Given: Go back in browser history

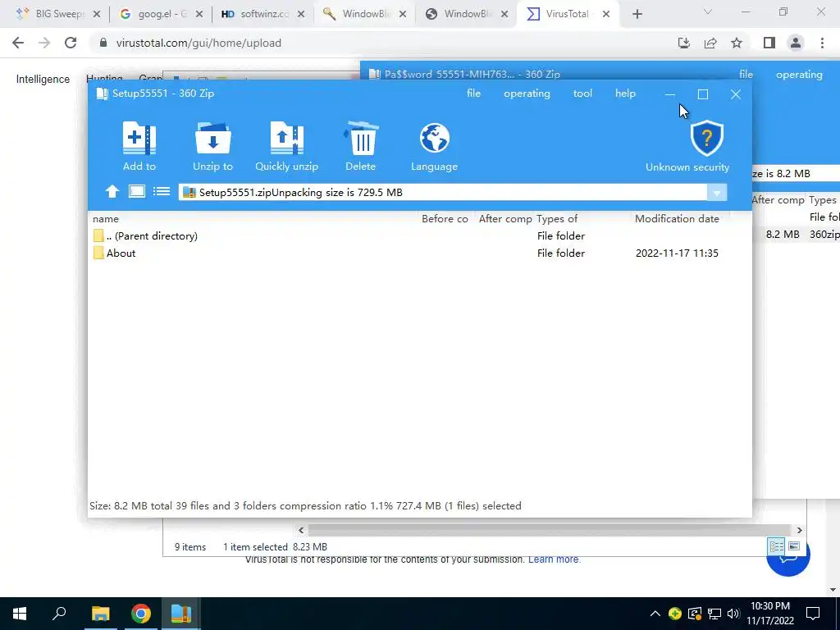Looking at the screenshot, I should (18, 43).
